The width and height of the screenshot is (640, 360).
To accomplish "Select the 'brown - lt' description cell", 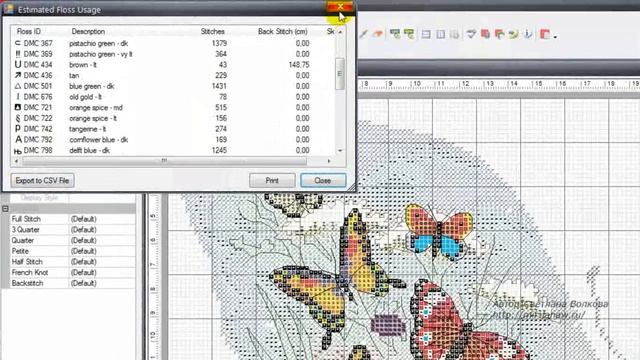I will pos(83,64).
